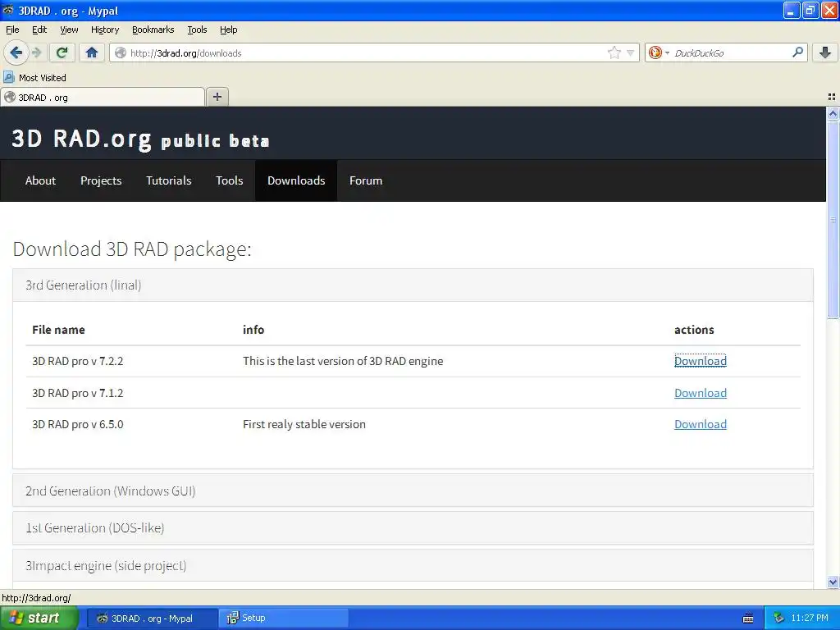The image size is (840, 630).
Task: Click the text '3D RAD pro v 7.1.2'
Action: 78,393
